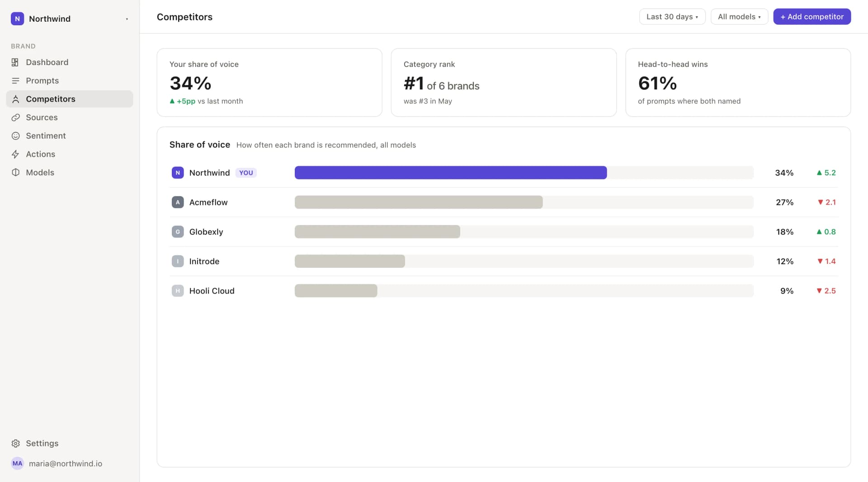Click Acmeflow's gray share bar

[419, 202]
